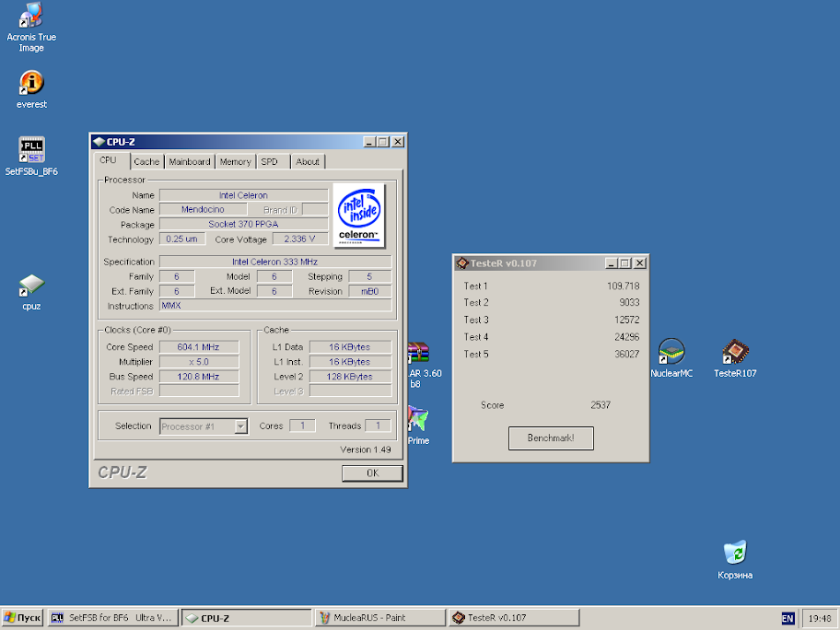Click OK in the CPU-Z window
The image size is (840, 630).
pos(372,473)
